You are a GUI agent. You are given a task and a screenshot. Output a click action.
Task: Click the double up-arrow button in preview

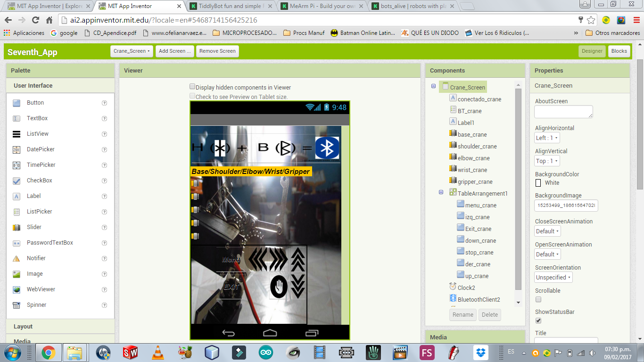pyautogui.click(x=298, y=259)
